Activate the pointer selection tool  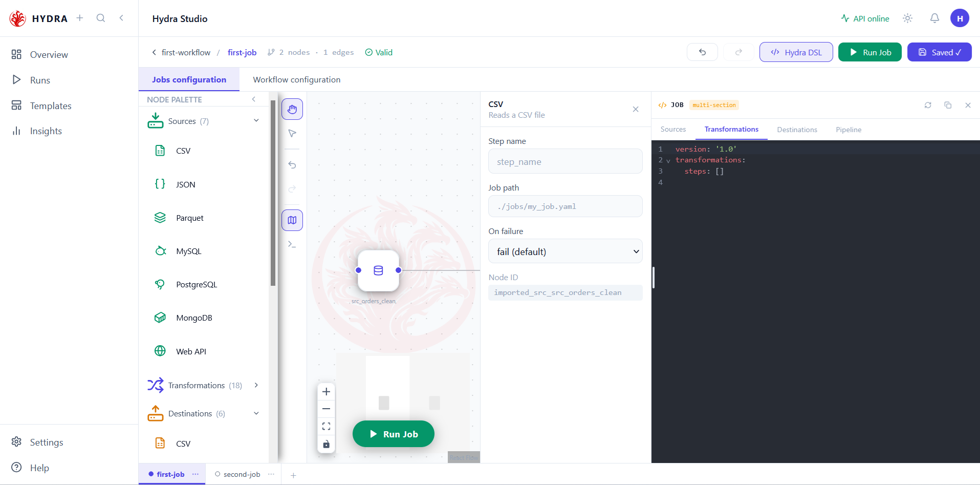(x=292, y=134)
